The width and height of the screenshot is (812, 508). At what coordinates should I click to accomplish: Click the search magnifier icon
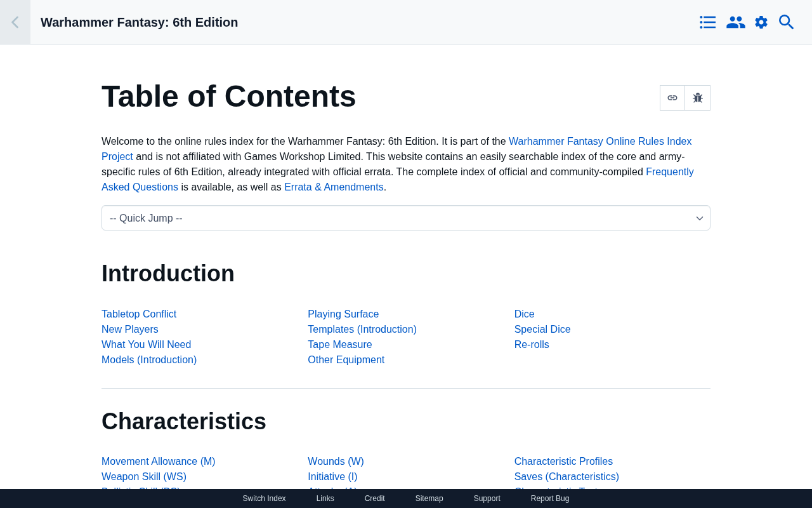(787, 22)
